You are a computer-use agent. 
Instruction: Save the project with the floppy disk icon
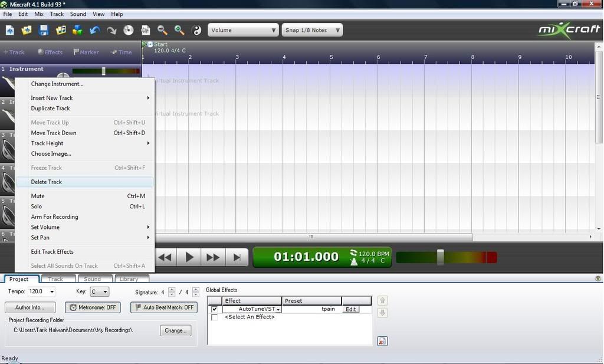click(44, 30)
